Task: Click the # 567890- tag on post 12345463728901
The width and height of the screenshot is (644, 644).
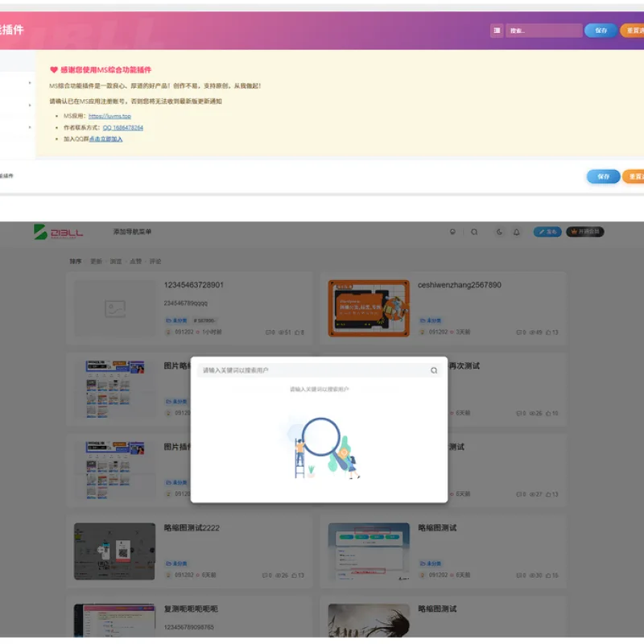Action: [x=204, y=320]
